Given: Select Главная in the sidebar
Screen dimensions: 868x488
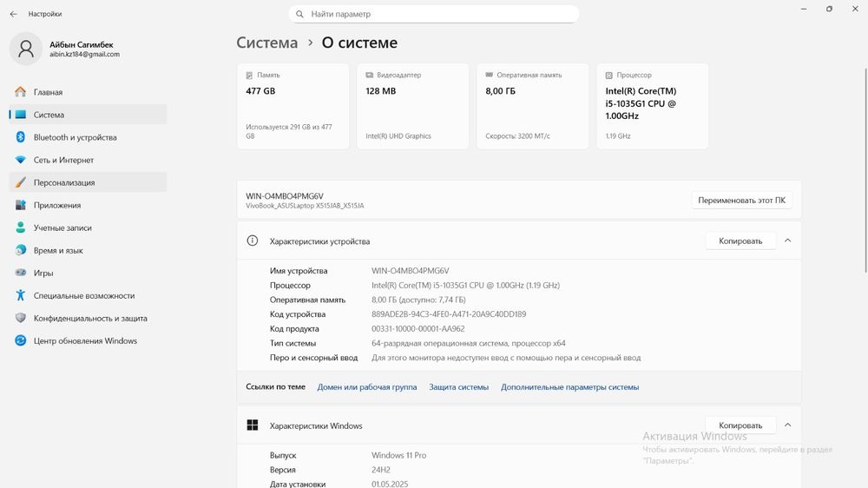Looking at the screenshot, I should (x=48, y=92).
